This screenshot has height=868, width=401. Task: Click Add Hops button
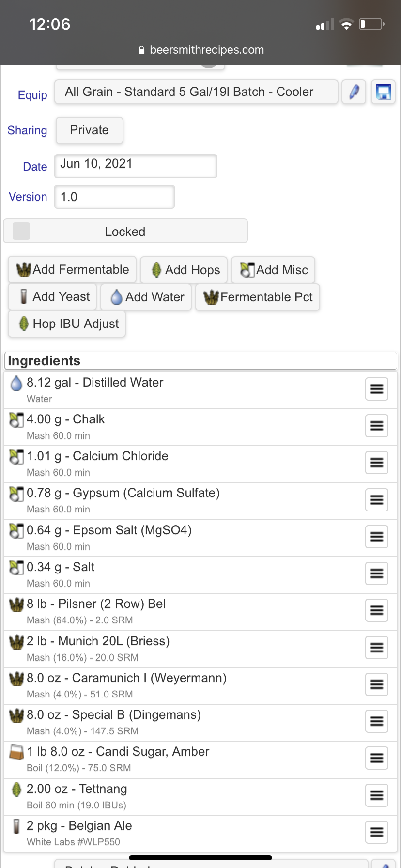pyautogui.click(x=184, y=270)
